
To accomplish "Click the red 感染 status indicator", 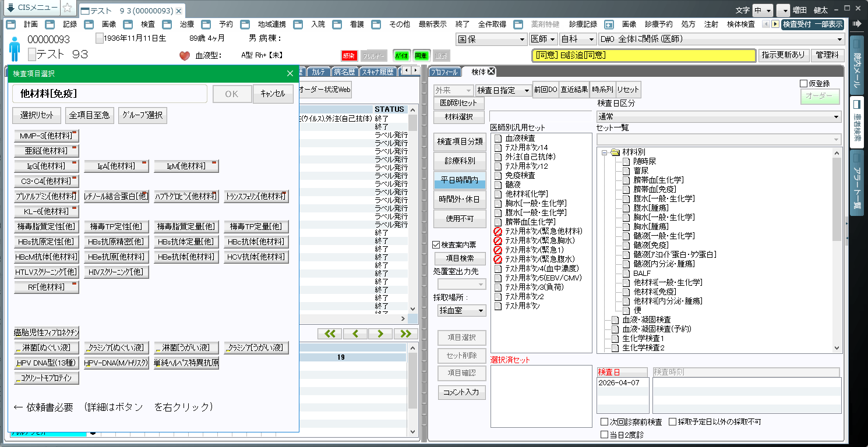I will tap(349, 56).
